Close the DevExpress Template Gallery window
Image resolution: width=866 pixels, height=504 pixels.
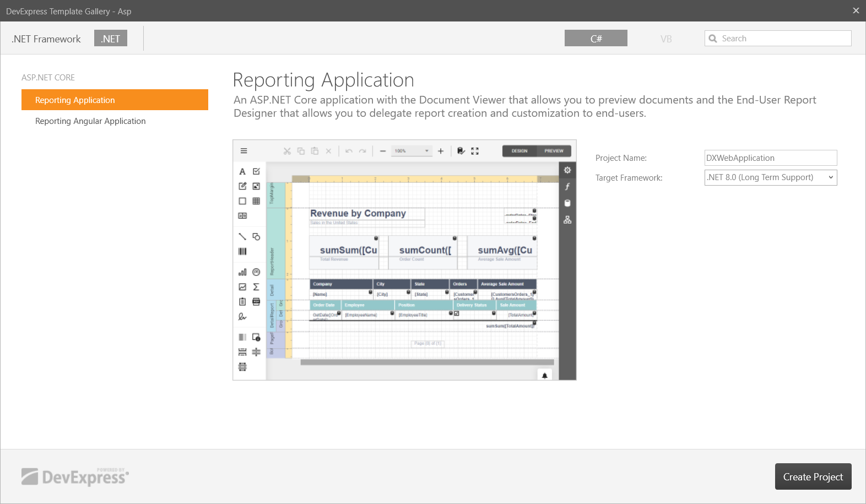tap(856, 10)
